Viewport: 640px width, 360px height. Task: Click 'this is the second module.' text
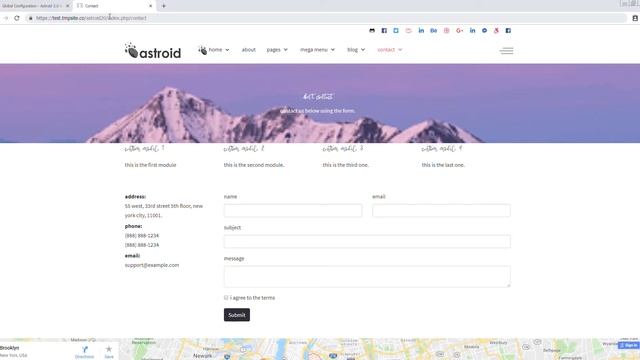[254, 165]
